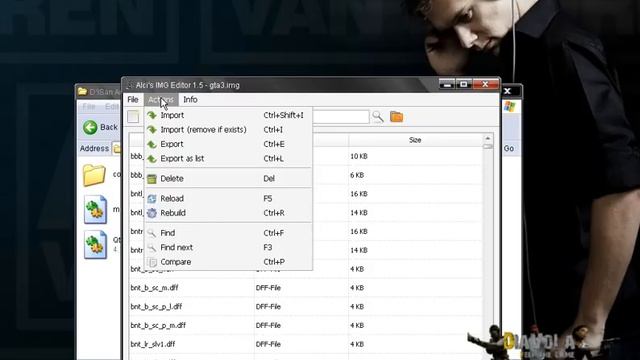Click the Find magnifier icon in menu

pos(152,233)
